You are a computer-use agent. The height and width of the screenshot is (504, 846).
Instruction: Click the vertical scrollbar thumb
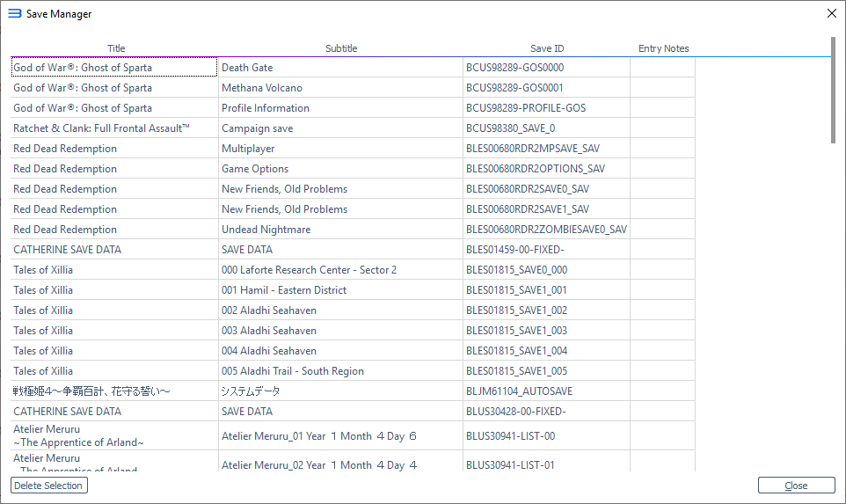833,90
